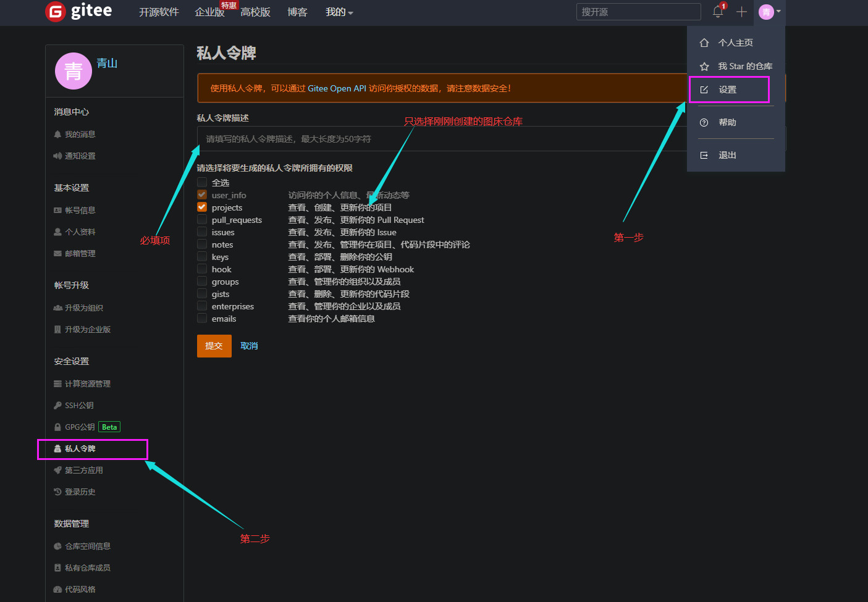Enable the pull_requests permission
Screen dimensions: 868x602
point(202,219)
